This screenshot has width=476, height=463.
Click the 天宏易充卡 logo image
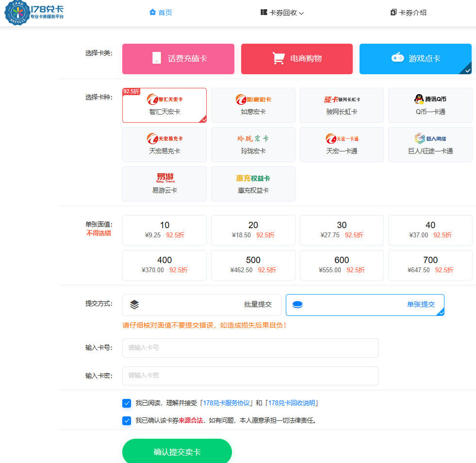[x=164, y=138]
